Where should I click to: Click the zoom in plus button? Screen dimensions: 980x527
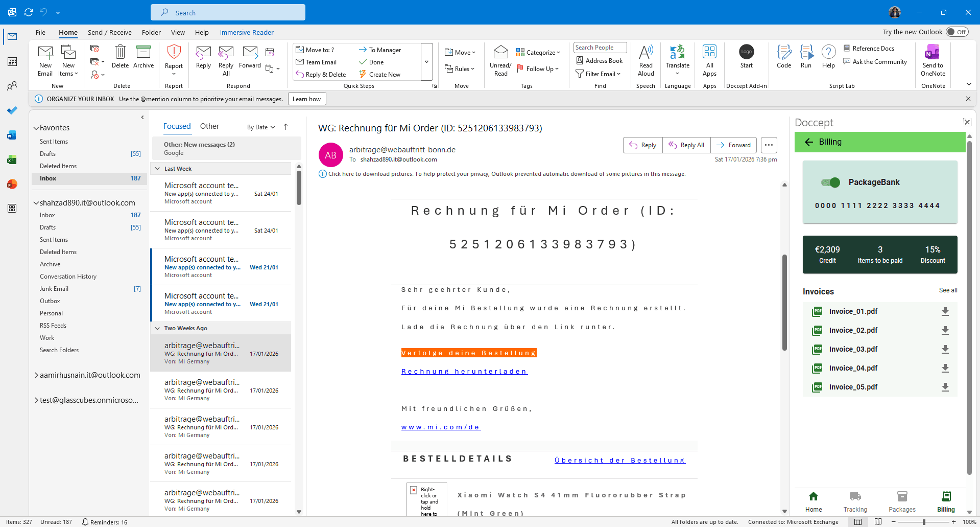coord(953,522)
